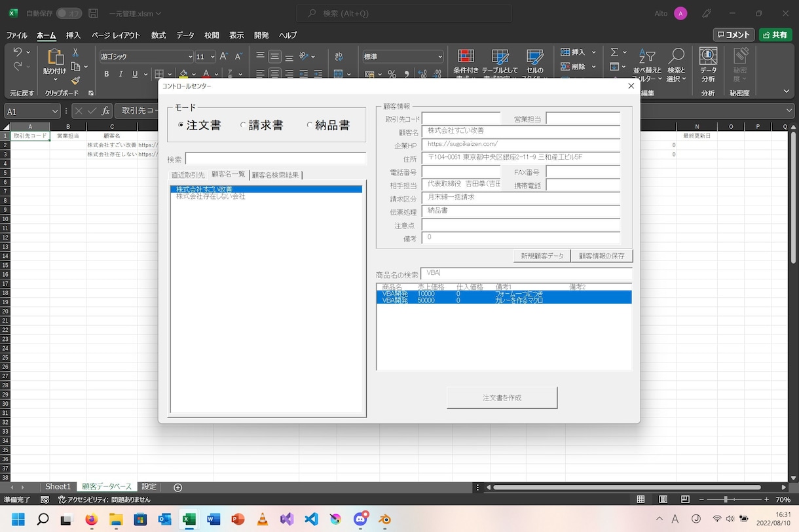799x532 pixels.
Task: Click the Increase Font Size icon
Action: click(224, 57)
